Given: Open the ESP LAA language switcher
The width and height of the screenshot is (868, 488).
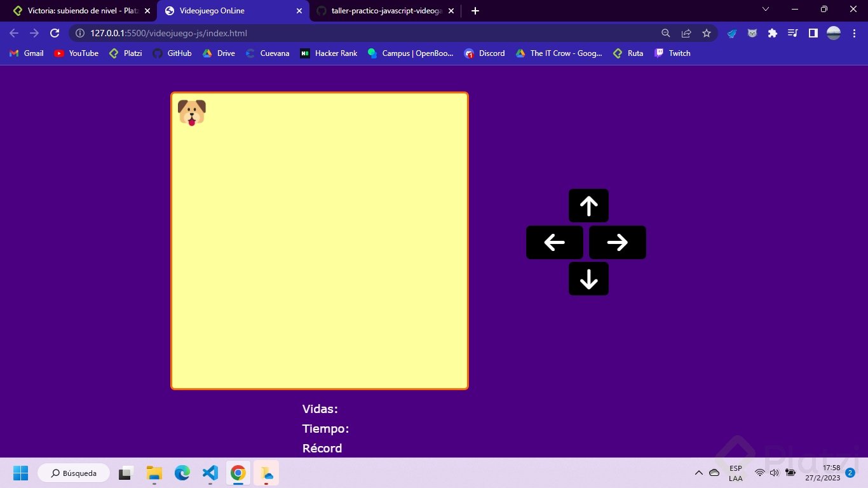Looking at the screenshot, I should [736, 473].
